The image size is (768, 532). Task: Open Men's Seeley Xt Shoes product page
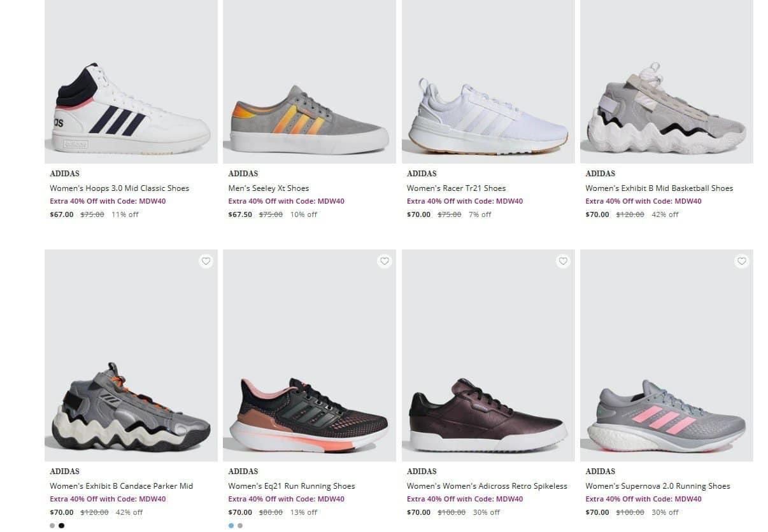coord(268,188)
